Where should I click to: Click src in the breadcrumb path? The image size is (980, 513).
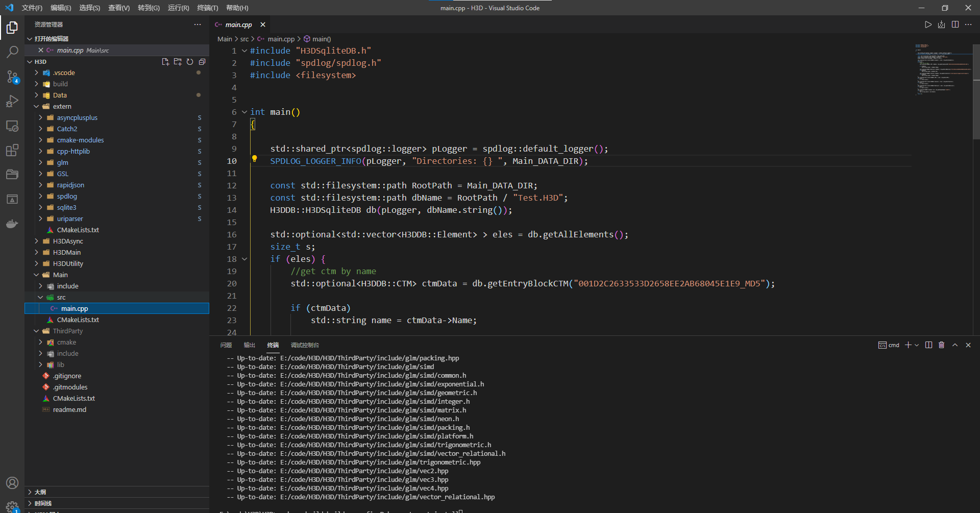click(x=244, y=39)
